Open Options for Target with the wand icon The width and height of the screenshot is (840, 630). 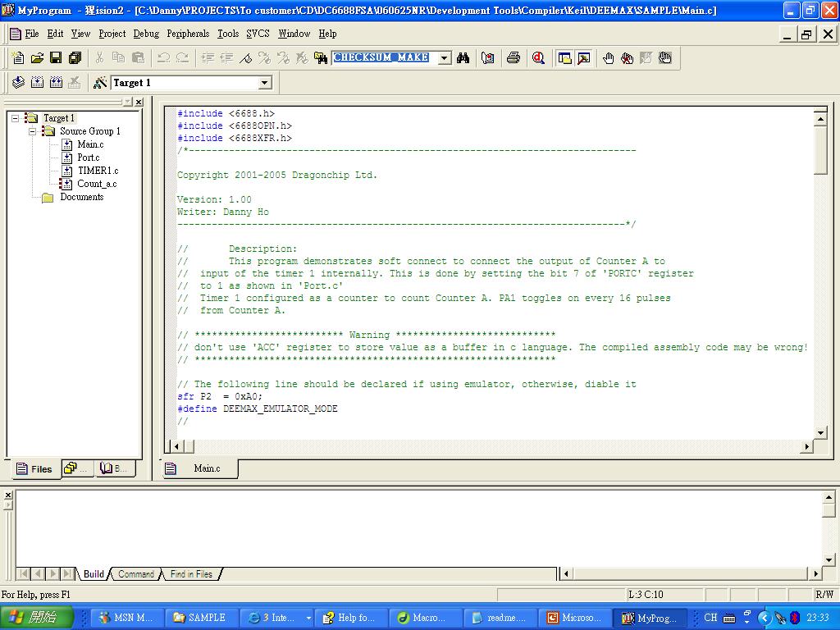[99, 83]
